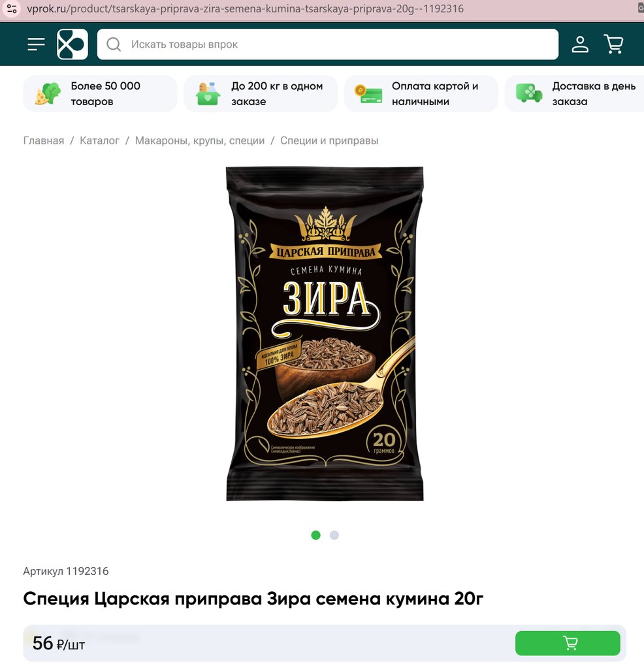Click the search magnifier icon
644x669 pixels.
pos(114,44)
